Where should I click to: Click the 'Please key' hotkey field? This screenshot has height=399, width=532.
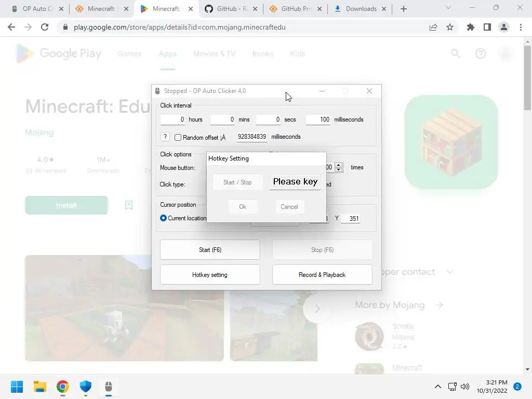[295, 182]
